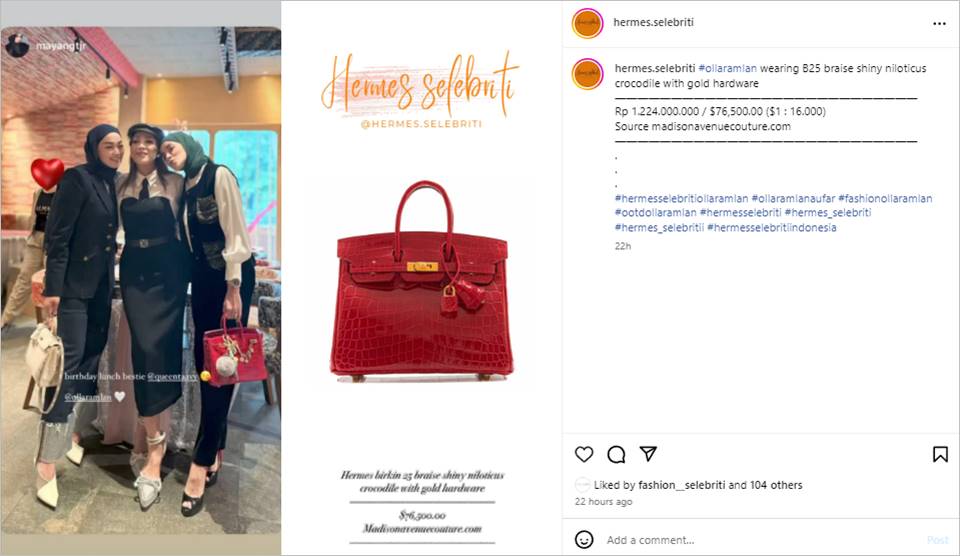Open #fashionollaramlan hashtag
Image resolution: width=960 pixels, height=556 pixels.
pyautogui.click(x=885, y=198)
